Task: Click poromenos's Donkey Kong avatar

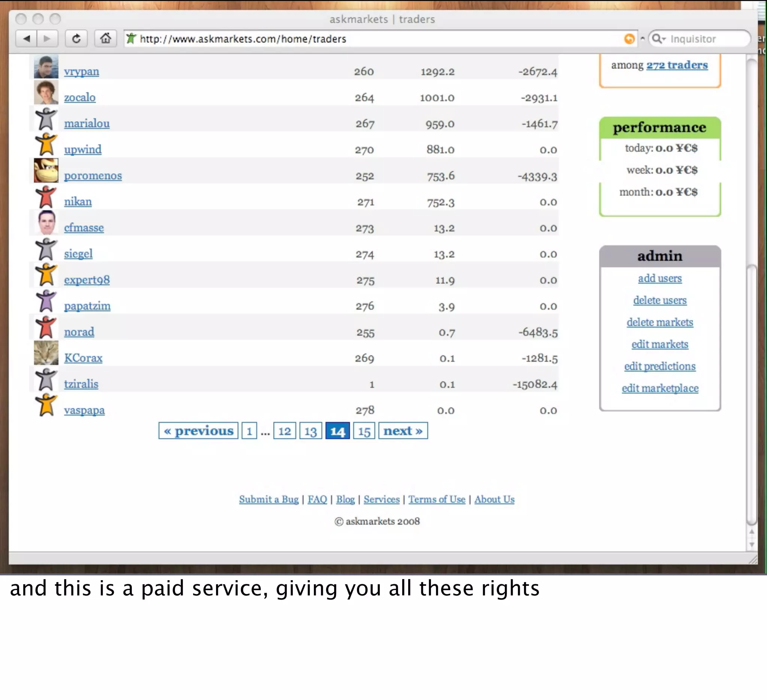Action: click(46, 170)
